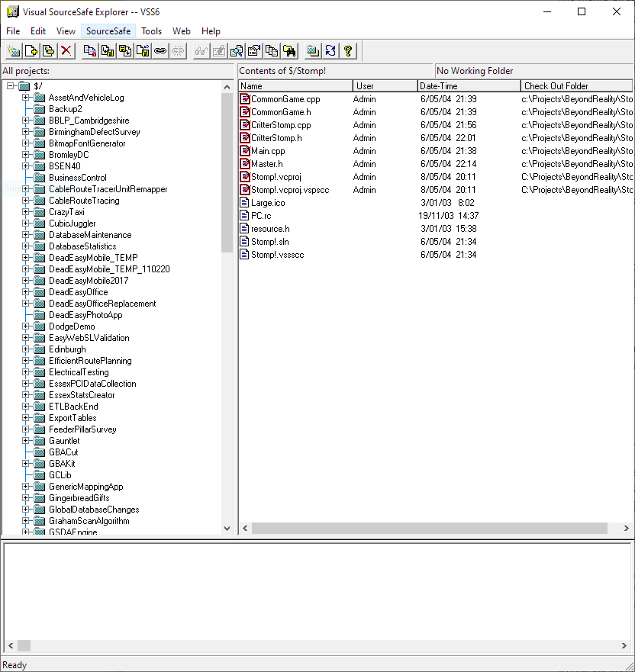Click the Set Working Folder icon
Image resolution: width=635 pixels, height=672 pixels.
coord(313,51)
